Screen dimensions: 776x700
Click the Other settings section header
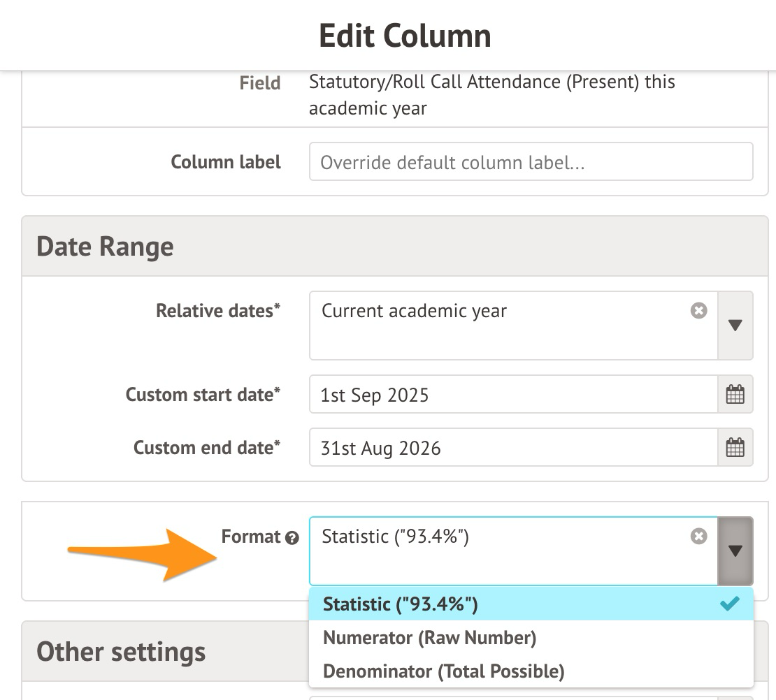pos(121,652)
